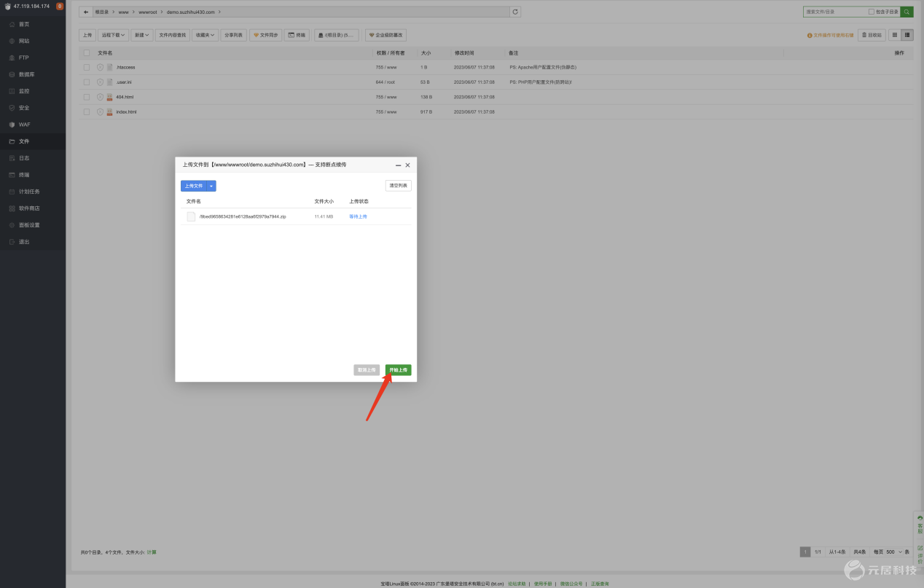Open the 回收站 recycle bin
This screenshot has height=588, width=924.
[x=872, y=35]
